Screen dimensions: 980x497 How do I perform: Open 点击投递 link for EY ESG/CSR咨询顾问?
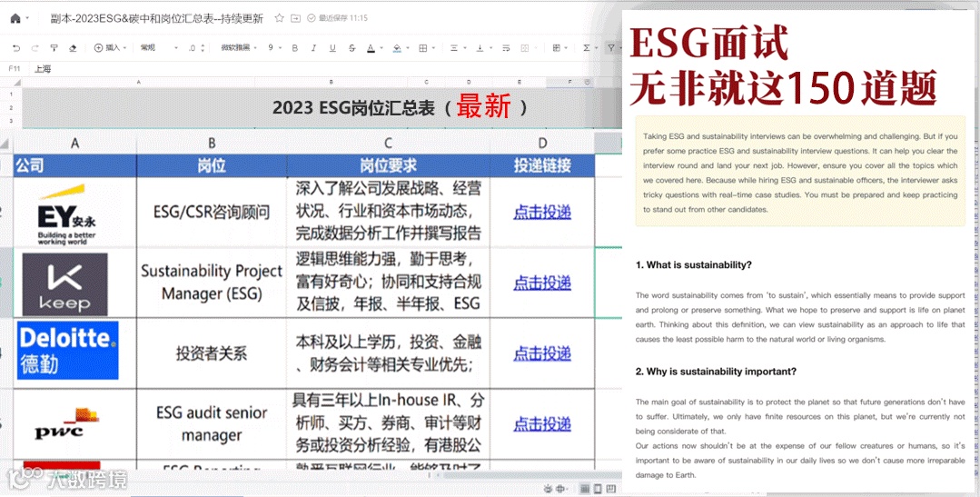(542, 212)
